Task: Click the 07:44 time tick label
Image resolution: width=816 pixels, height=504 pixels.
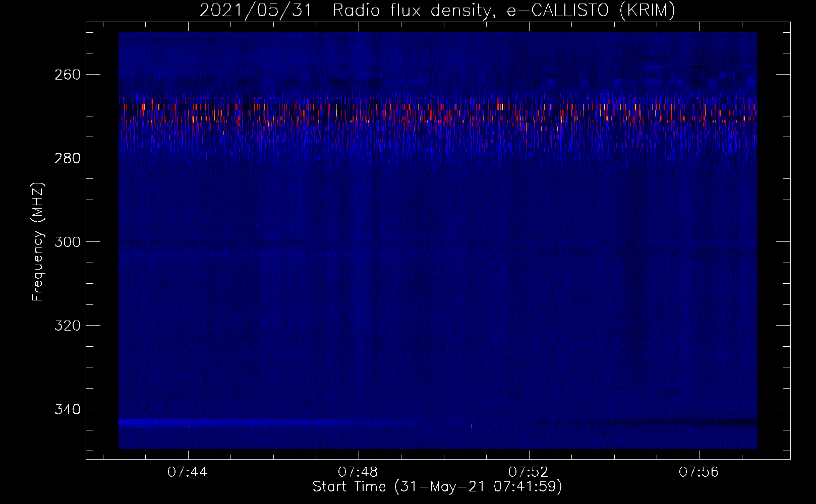Action: 188,472
